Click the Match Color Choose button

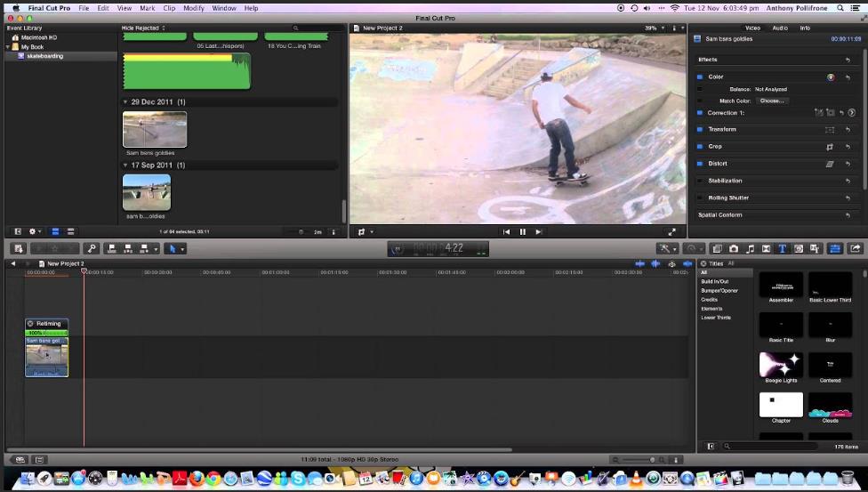pyautogui.click(x=772, y=101)
